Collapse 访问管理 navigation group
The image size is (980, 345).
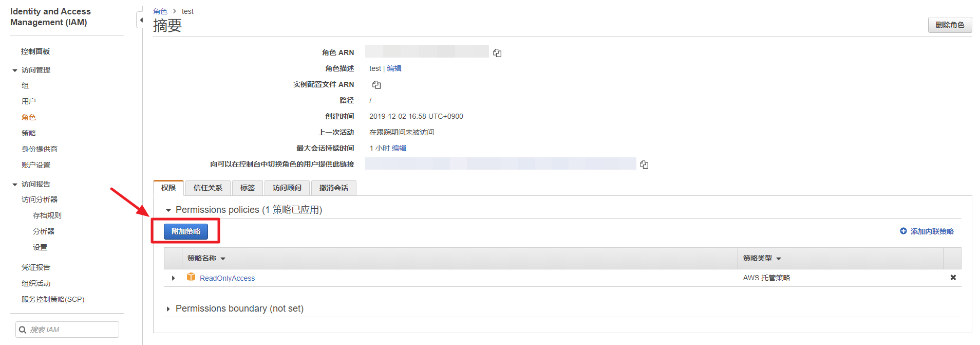[x=15, y=70]
